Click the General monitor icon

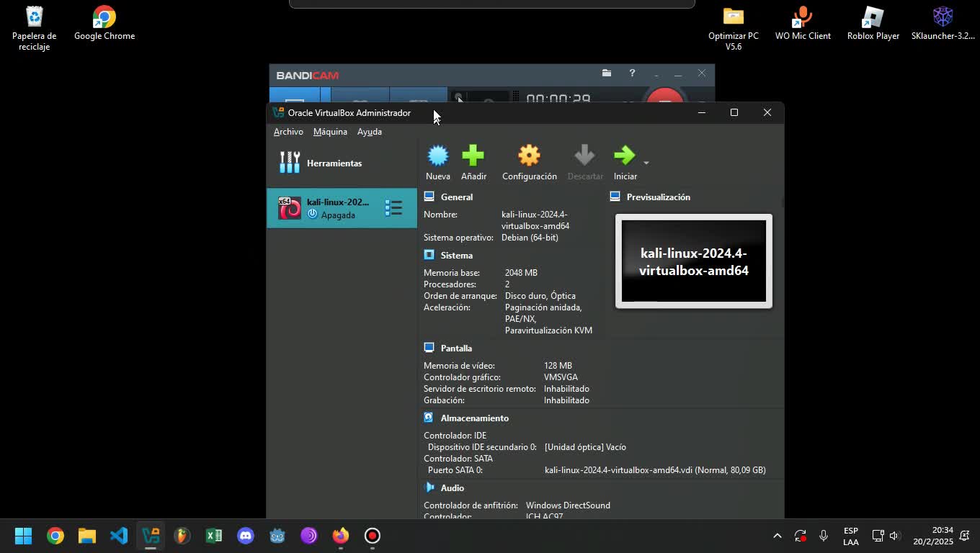pyautogui.click(x=429, y=196)
